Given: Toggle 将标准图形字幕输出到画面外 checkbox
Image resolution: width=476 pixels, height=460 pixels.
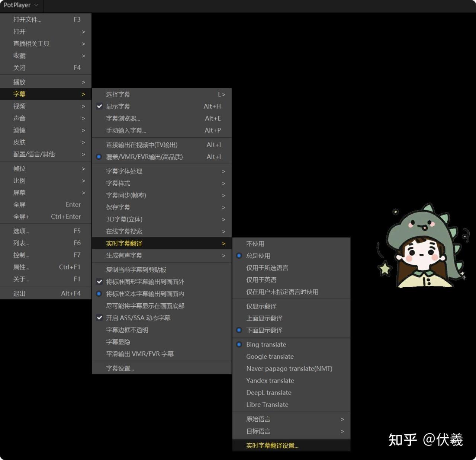Looking at the screenshot, I should point(145,282).
